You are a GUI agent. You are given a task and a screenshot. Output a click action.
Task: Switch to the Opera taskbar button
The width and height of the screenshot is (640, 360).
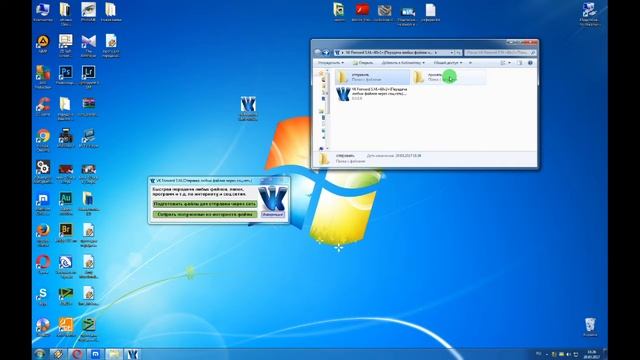click(76, 354)
